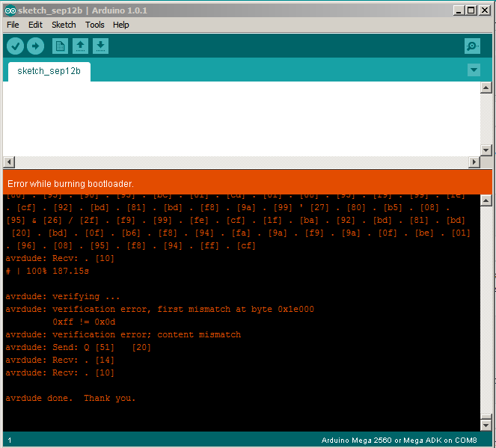
Task: Click the blank code editor area
Action: coord(242,119)
